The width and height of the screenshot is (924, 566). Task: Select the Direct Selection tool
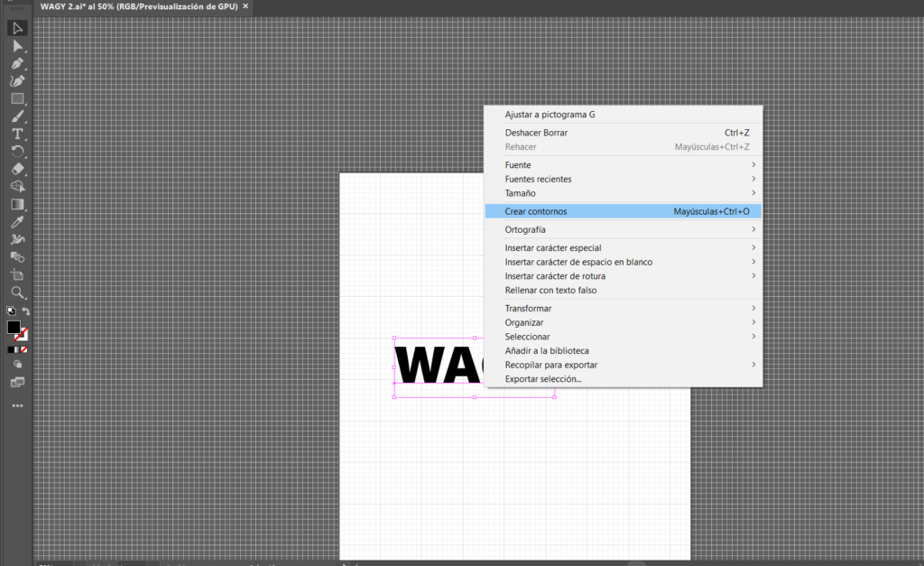17,46
